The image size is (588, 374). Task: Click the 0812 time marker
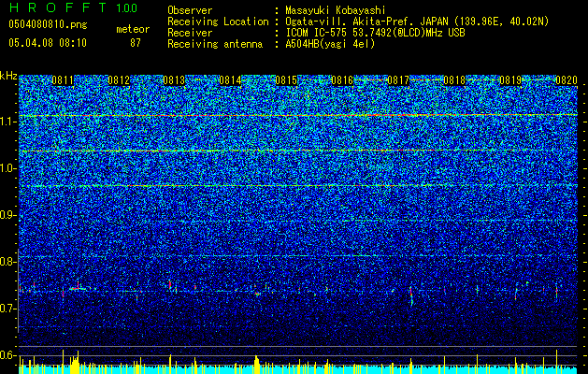coord(119,80)
